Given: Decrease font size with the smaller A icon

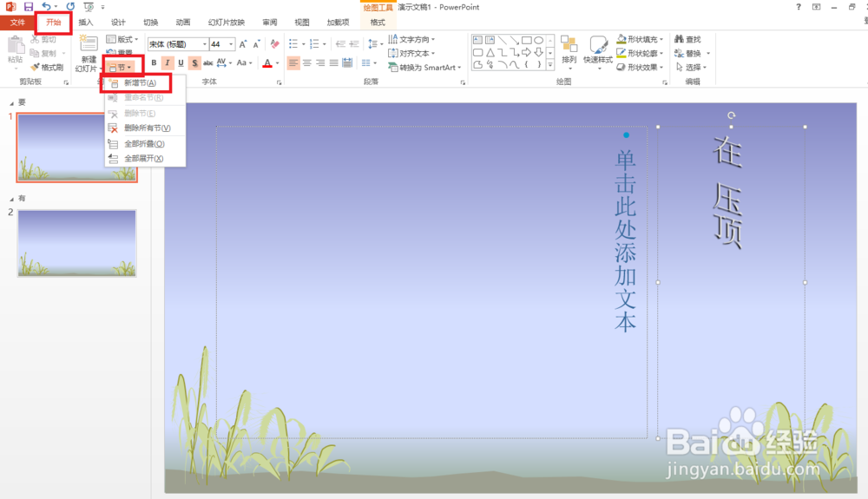Looking at the screenshot, I should (x=256, y=44).
